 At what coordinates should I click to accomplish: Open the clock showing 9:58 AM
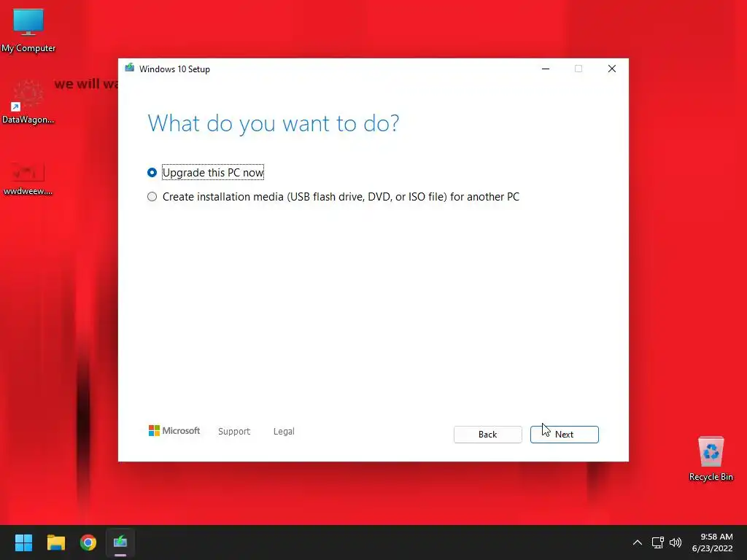tap(712, 542)
